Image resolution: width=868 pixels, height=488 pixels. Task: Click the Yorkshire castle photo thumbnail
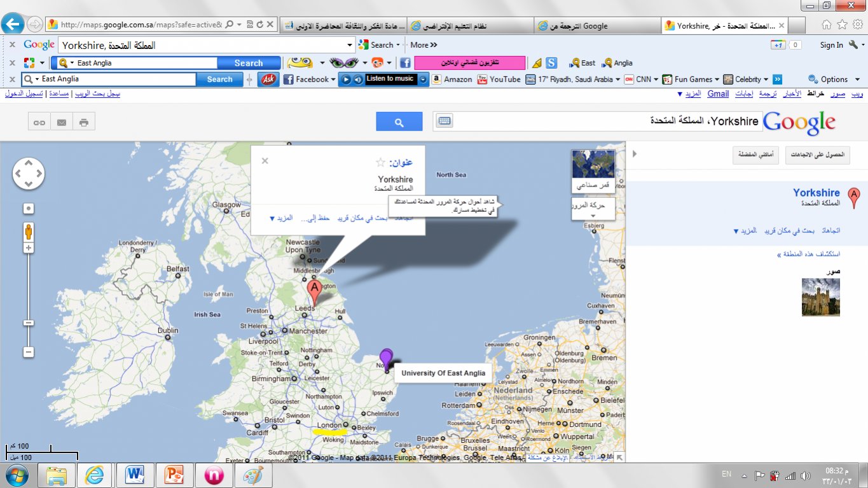(820, 297)
